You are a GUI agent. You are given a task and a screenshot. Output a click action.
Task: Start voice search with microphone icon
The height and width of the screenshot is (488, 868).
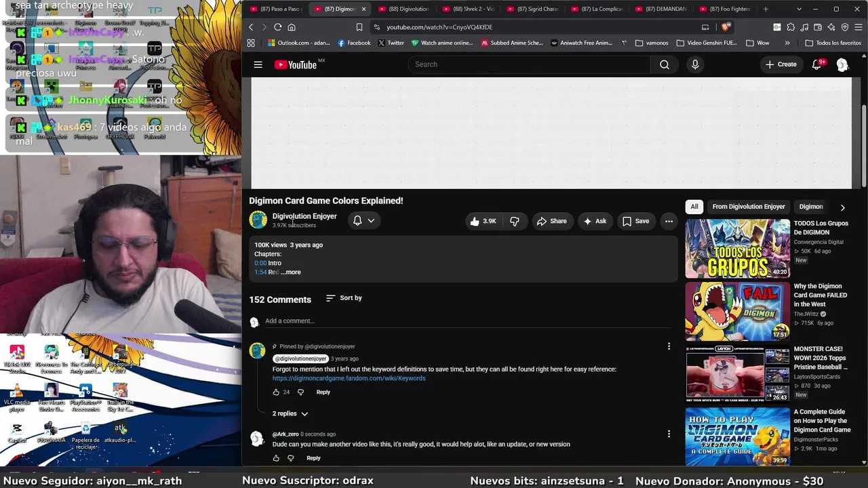[x=695, y=64]
